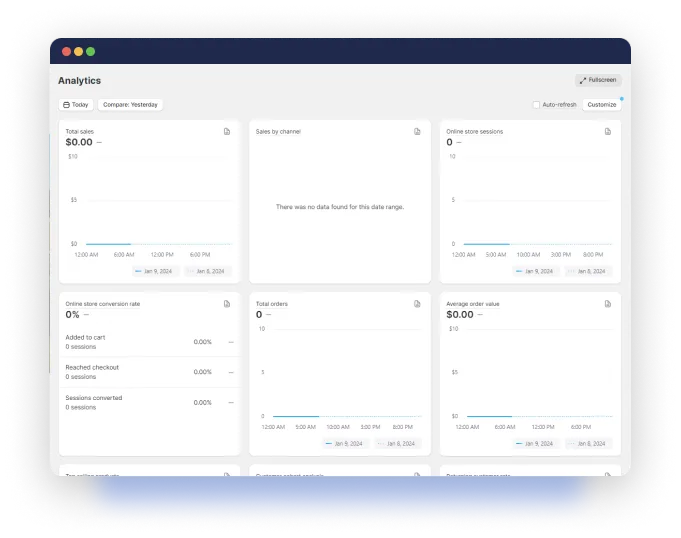Screen dimensions: 681x538
Task: Enable the Auto-refresh checkbox
Action: [x=536, y=105]
